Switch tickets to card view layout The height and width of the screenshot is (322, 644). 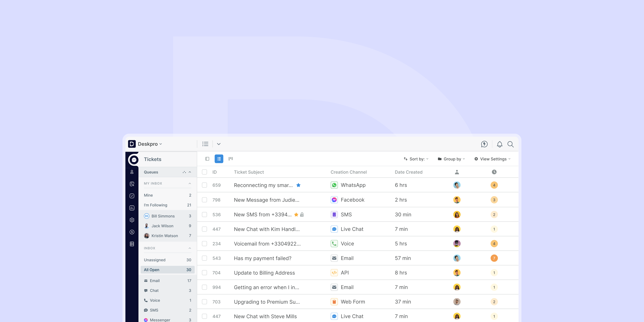(207, 159)
